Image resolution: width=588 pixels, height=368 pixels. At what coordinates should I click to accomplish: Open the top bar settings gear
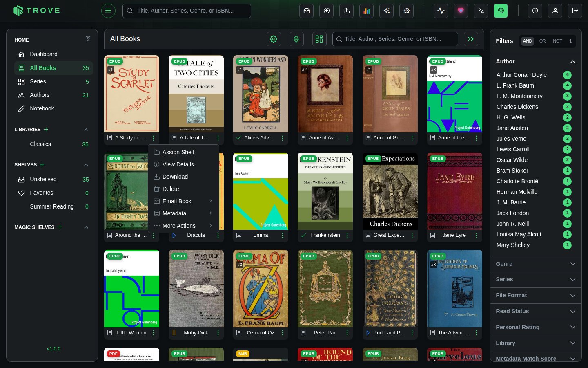[407, 11]
